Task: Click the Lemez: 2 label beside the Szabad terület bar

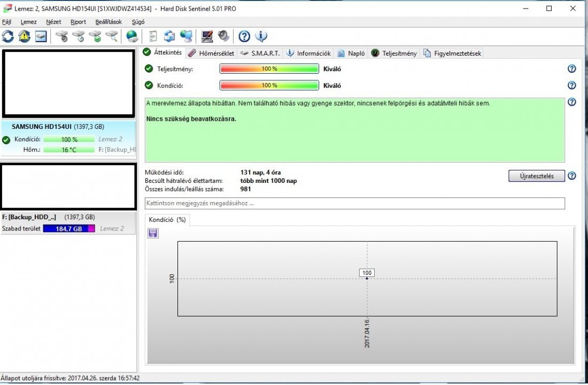Action: (112, 228)
